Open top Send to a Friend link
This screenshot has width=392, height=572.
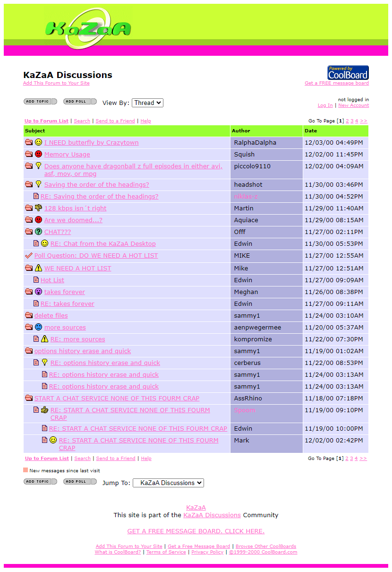coord(115,121)
